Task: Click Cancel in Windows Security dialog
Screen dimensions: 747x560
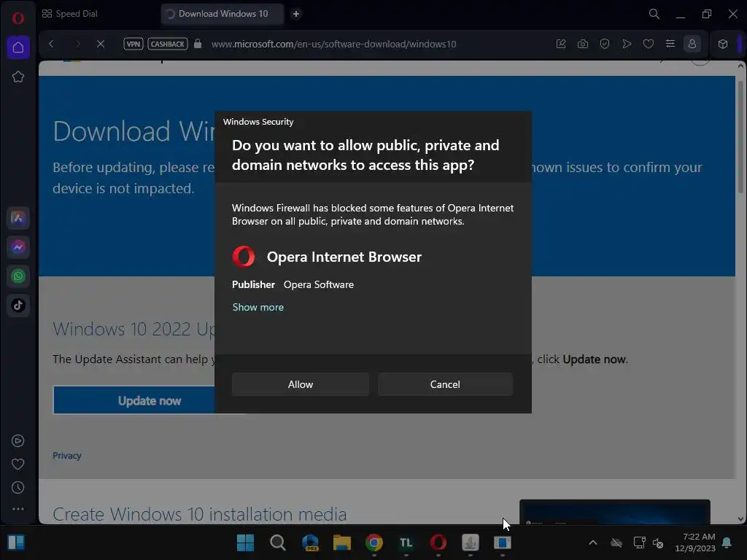Action: (445, 384)
